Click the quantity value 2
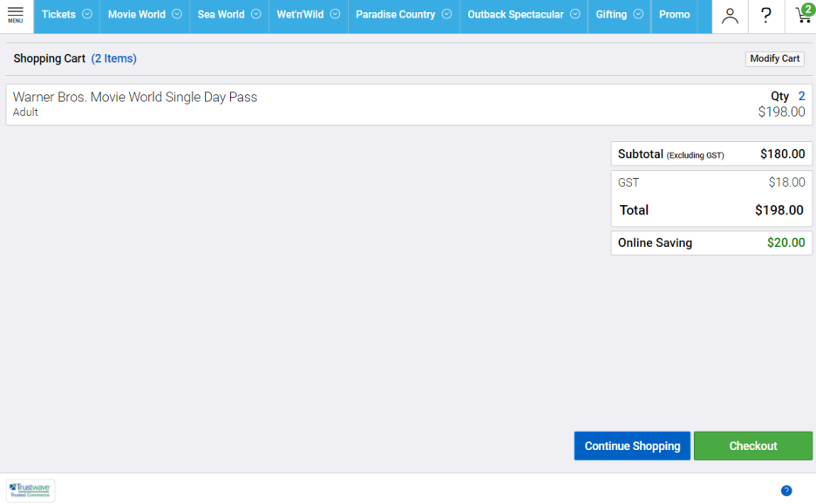Screen dimensions: 816x504 tap(801, 96)
